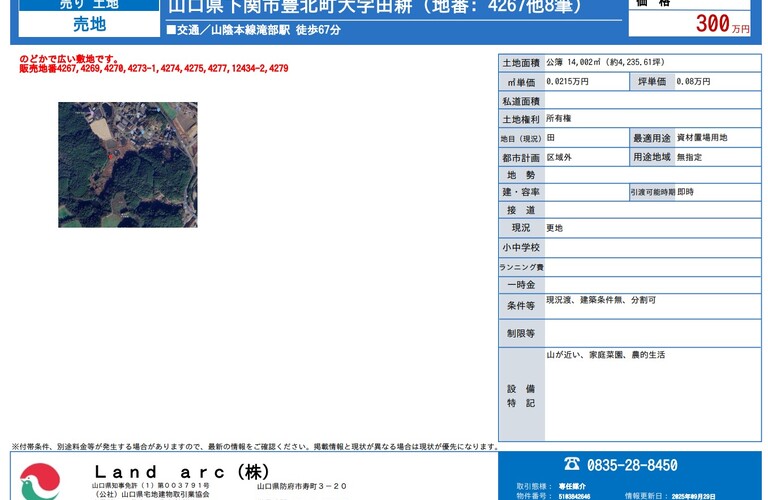Click the aerial satellite photo thumbnail
The width and height of the screenshot is (768, 500).
128,165
